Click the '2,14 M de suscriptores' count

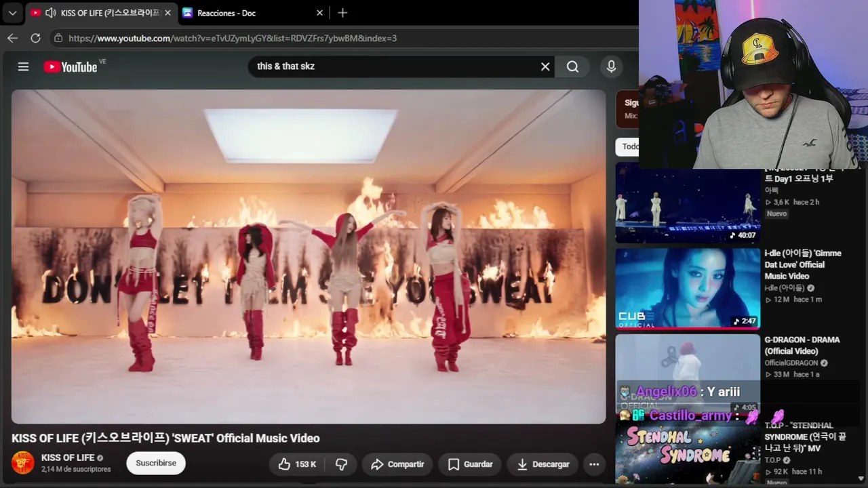76,469
